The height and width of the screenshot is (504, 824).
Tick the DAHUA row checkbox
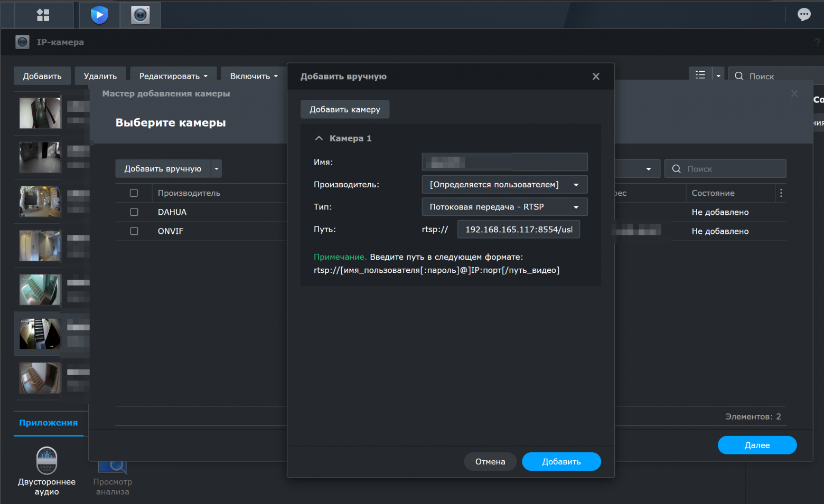[134, 212]
